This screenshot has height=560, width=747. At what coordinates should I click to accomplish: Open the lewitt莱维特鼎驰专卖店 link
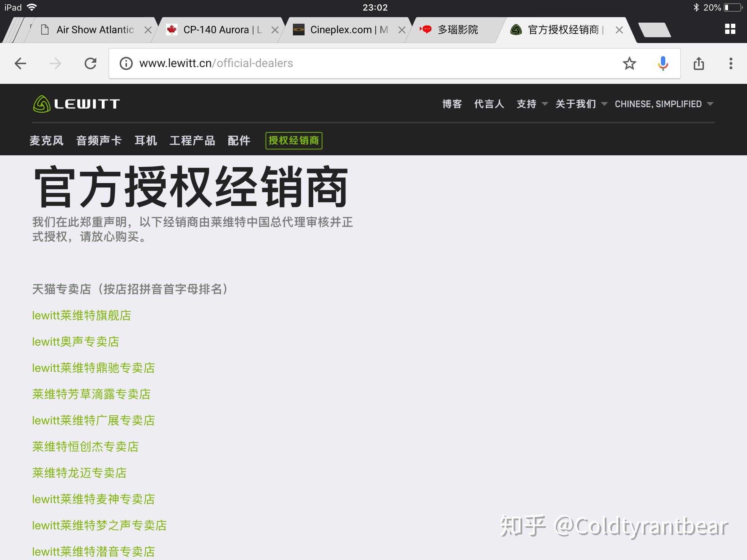(x=93, y=368)
